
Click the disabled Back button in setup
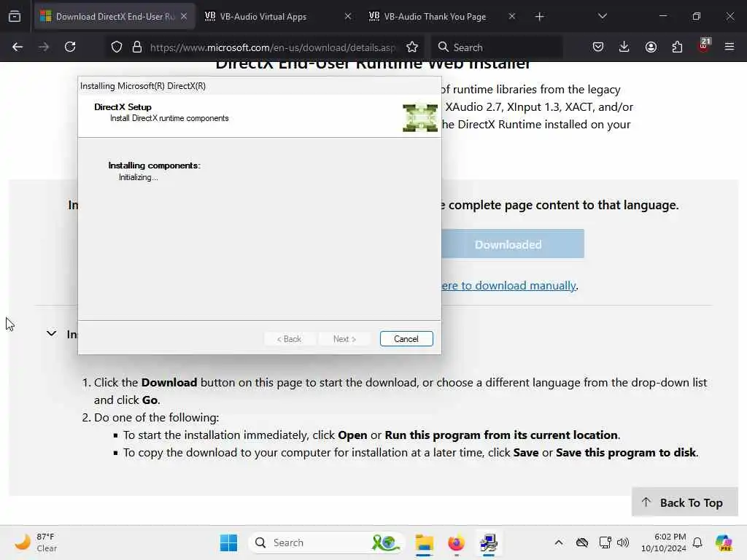(289, 338)
